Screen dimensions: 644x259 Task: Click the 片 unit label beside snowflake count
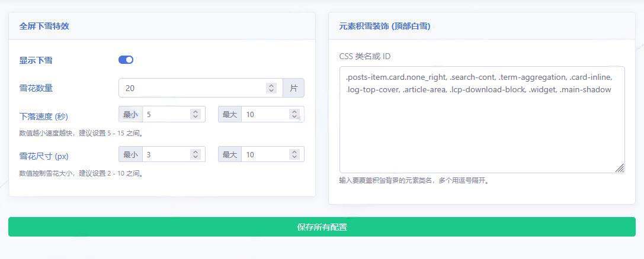[293, 88]
